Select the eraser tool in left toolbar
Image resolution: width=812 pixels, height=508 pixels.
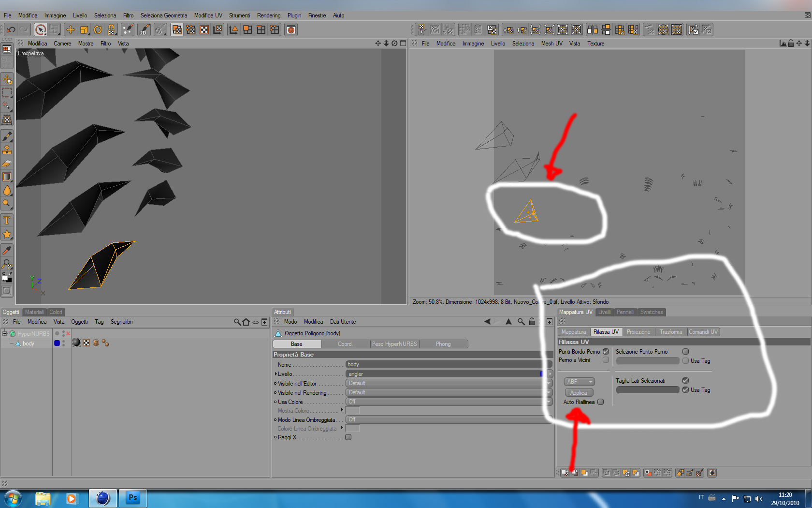[7, 164]
